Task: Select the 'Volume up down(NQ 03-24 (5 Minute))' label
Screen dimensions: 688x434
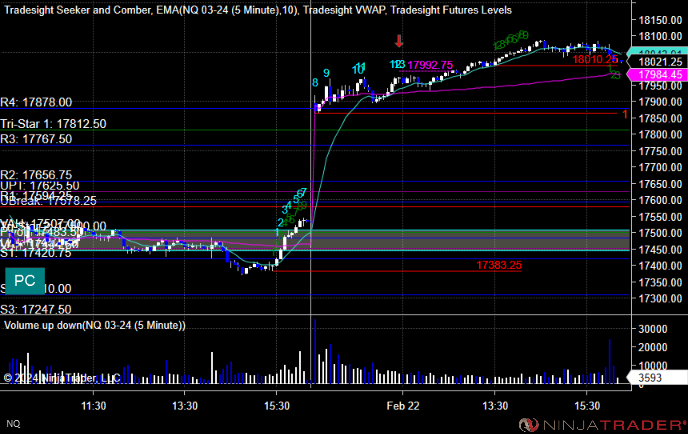Action: click(95, 325)
